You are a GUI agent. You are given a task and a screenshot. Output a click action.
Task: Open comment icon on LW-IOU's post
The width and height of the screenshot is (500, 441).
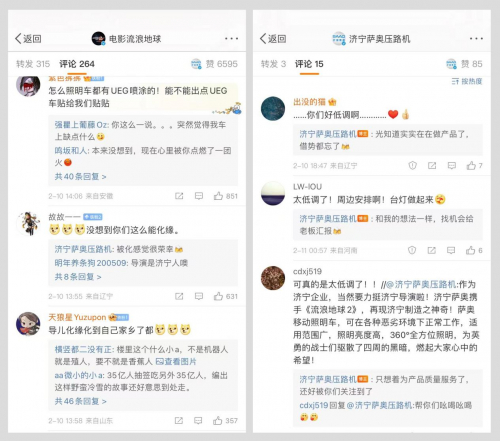451,250
